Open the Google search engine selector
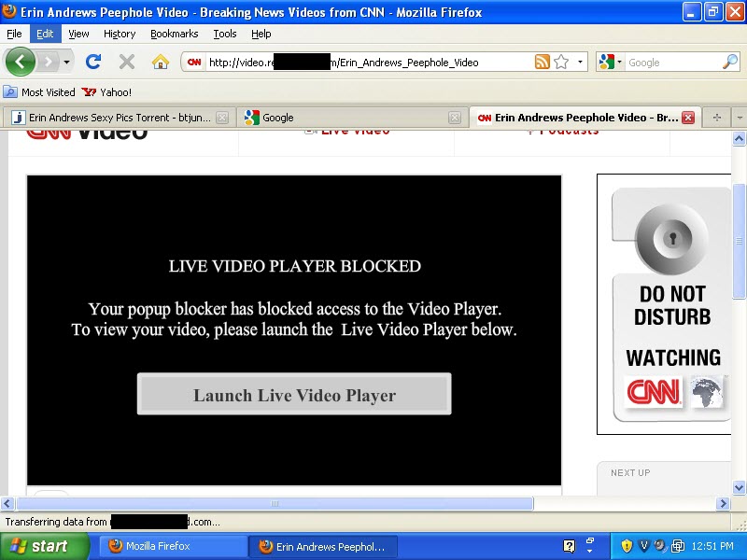 611,62
